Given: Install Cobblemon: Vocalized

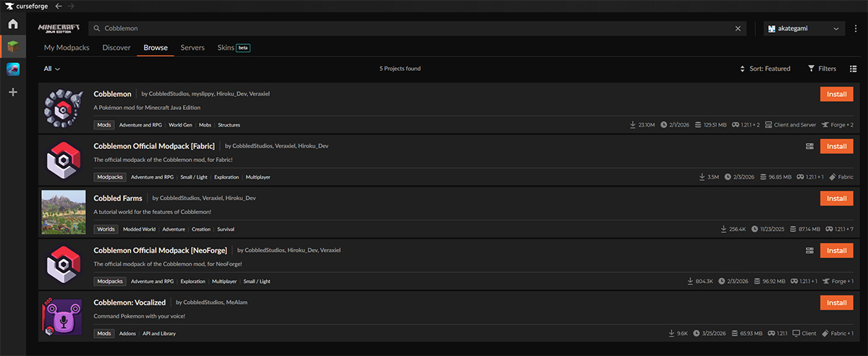Looking at the screenshot, I should click(837, 302).
